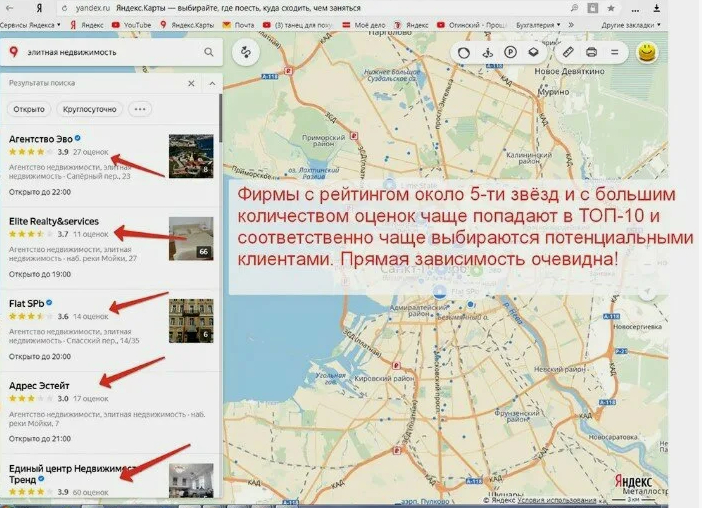Image resolution: width=702 pixels, height=508 pixels.
Task: Click the search magnifier icon
Action: (209, 51)
